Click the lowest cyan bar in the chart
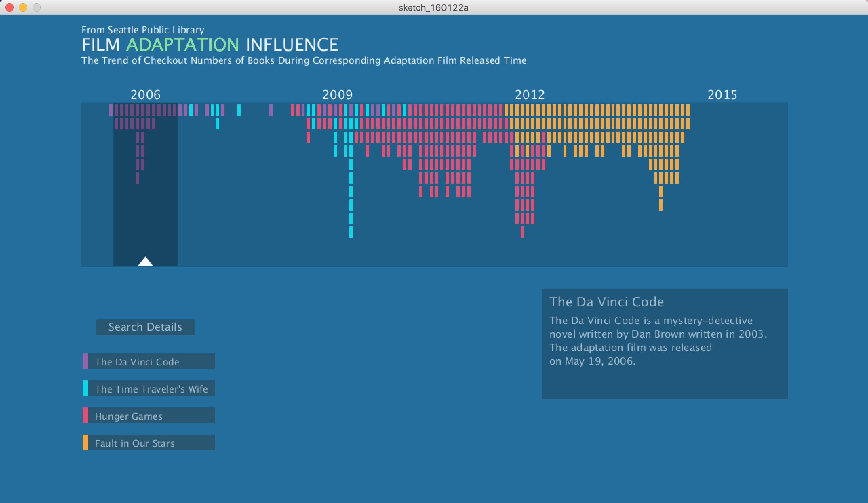868x503 pixels. tap(351, 232)
